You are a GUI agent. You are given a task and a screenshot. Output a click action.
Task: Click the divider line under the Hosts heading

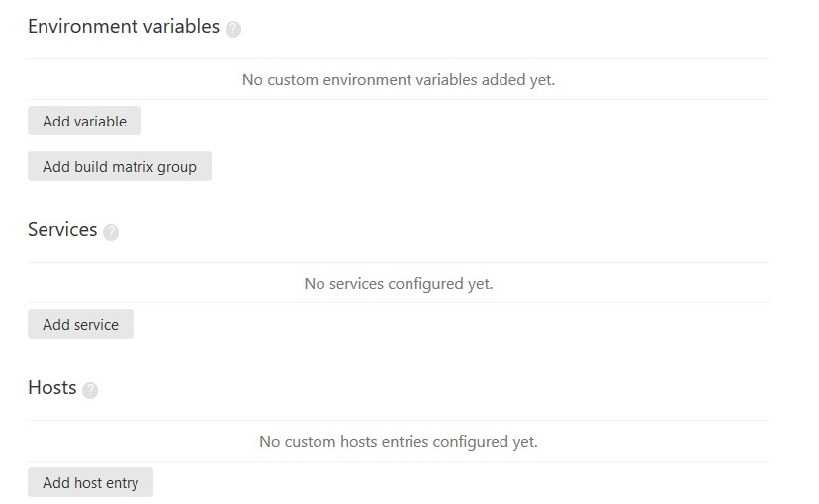(x=399, y=420)
